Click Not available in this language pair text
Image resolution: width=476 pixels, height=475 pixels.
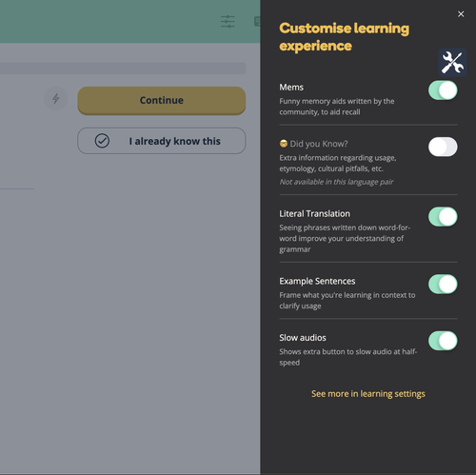[336, 182]
